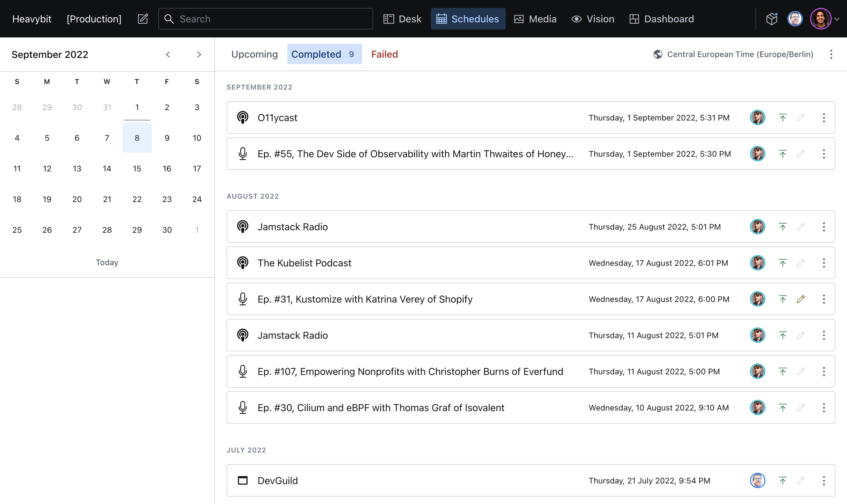Click microphone icon on Ep. #107 row
The height and width of the screenshot is (504, 847).
tap(243, 372)
